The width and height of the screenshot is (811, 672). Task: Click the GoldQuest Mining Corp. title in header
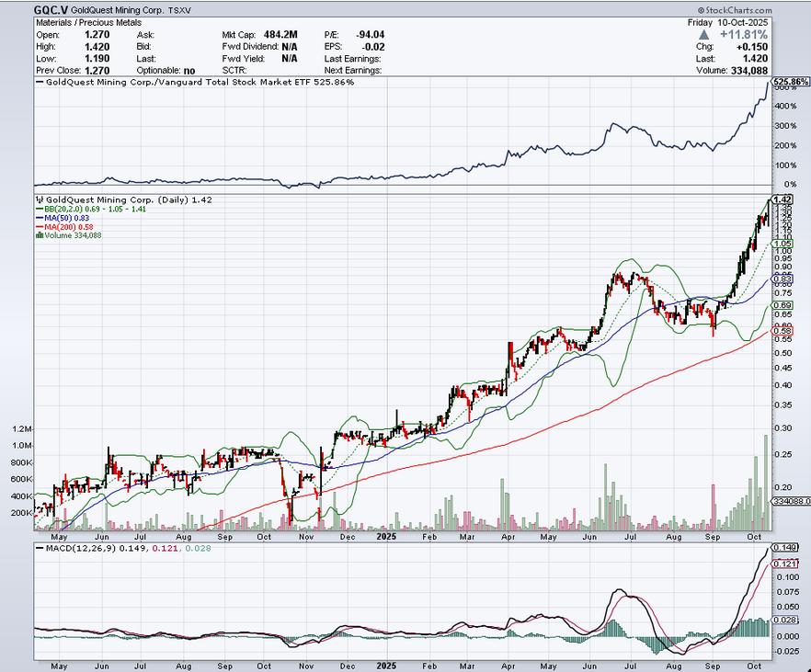118,10
